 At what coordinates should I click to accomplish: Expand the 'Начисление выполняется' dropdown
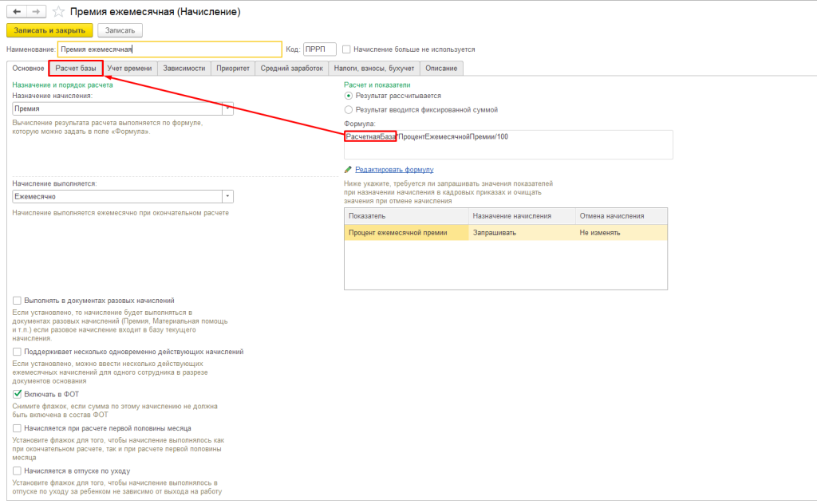coord(227,195)
